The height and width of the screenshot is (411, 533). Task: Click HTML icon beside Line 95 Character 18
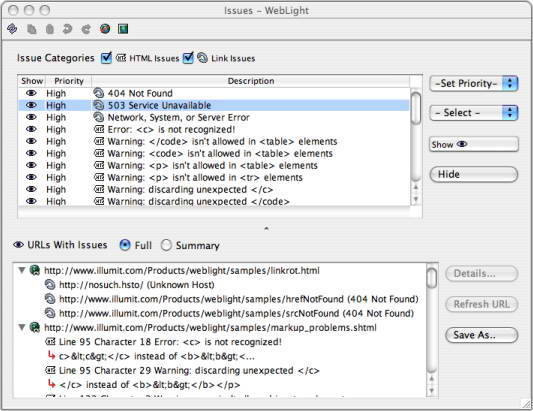50,342
